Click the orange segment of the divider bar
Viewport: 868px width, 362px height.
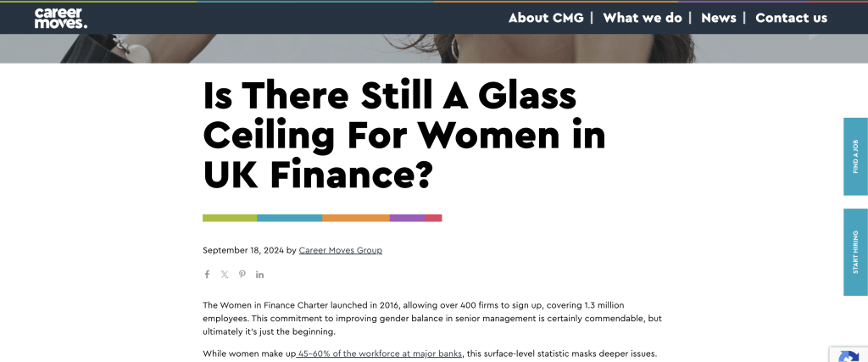click(x=355, y=218)
